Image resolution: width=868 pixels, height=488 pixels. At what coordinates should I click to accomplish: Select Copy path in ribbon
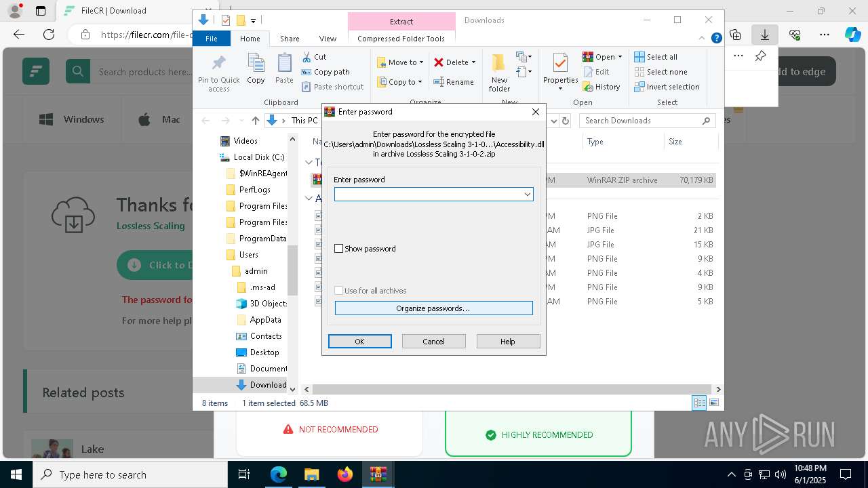325,72
